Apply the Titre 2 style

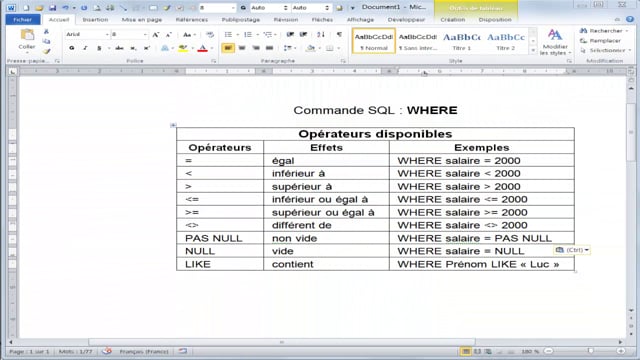point(506,41)
